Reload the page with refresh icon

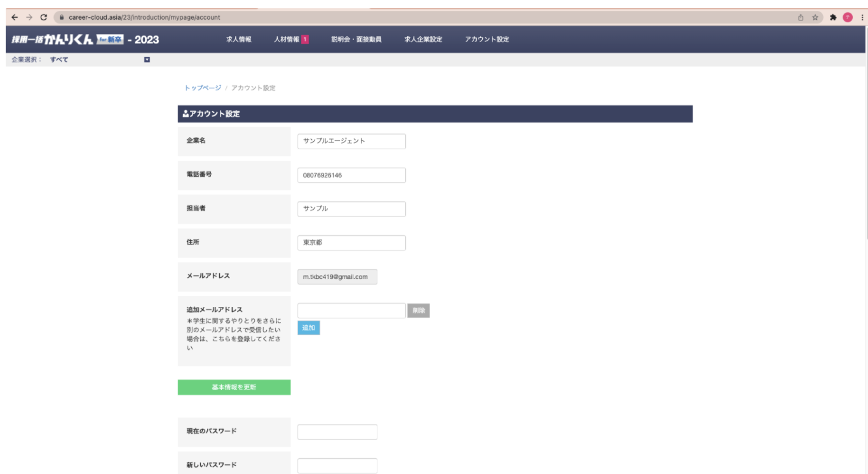[44, 17]
